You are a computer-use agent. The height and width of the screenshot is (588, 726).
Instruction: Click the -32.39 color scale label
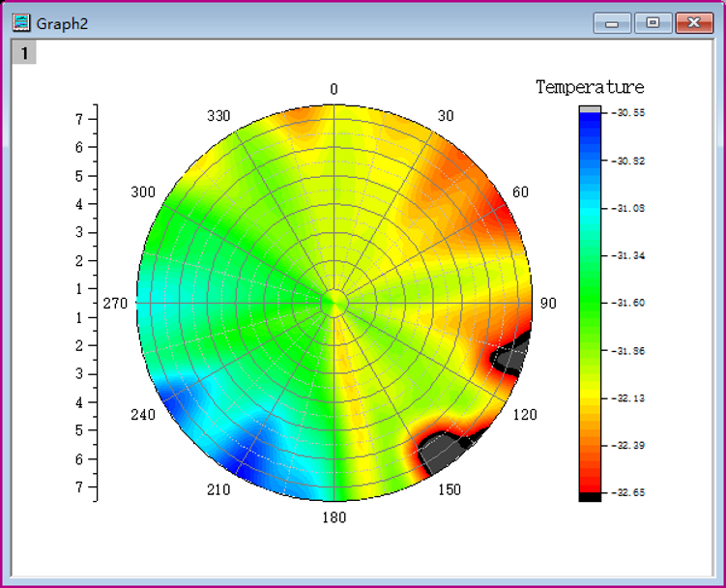click(x=627, y=445)
